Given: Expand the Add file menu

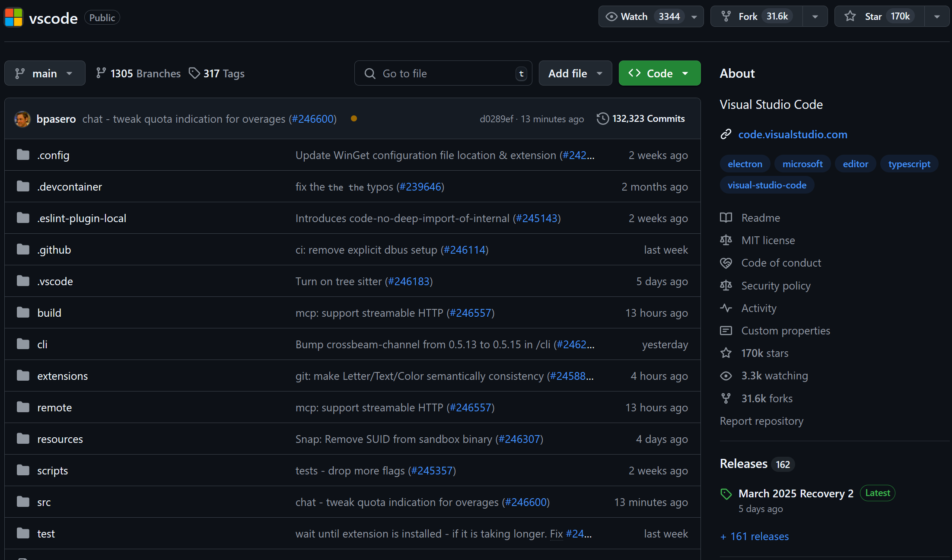Looking at the screenshot, I should coord(575,73).
